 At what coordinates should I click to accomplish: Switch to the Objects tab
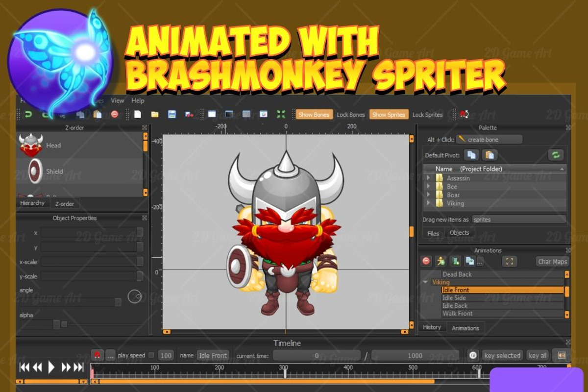459,233
